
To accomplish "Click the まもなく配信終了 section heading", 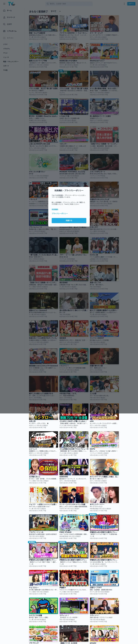I will tap(38, 11).
